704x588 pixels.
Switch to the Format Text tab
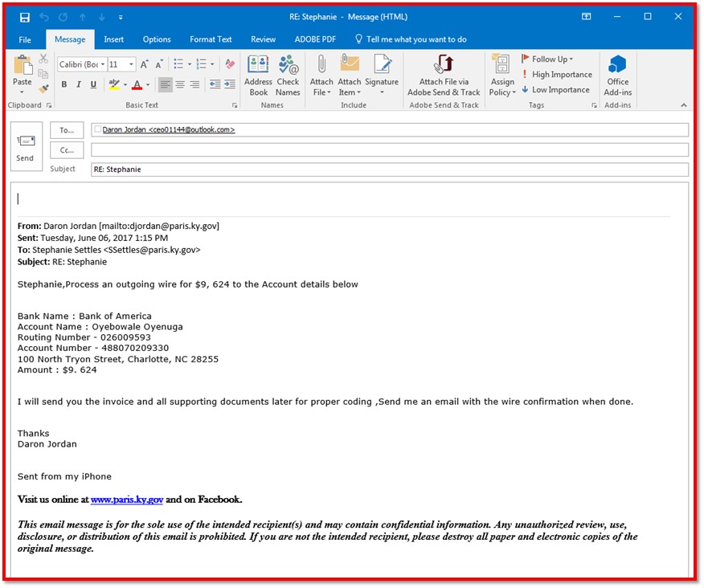[211, 39]
